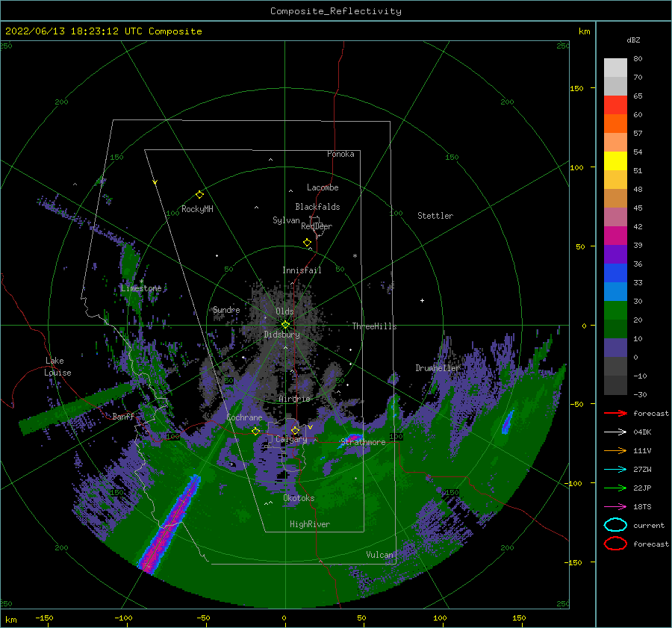This screenshot has width=672, height=628.
Task: Click the cyan oval current legend icon
Action: [x=615, y=525]
